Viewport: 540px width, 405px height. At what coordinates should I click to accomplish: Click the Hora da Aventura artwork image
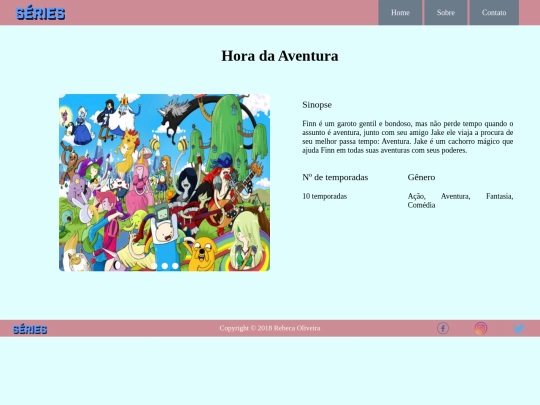pos(164,183)
